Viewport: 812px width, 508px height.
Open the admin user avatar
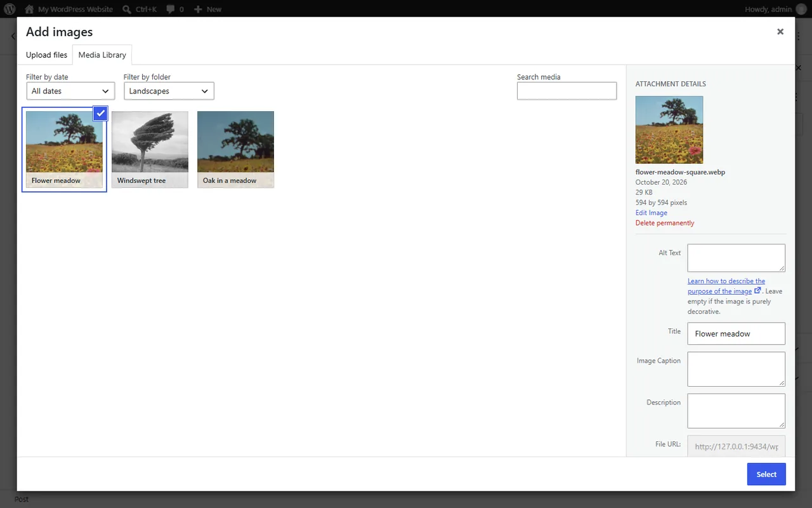(x=801, y=9)
